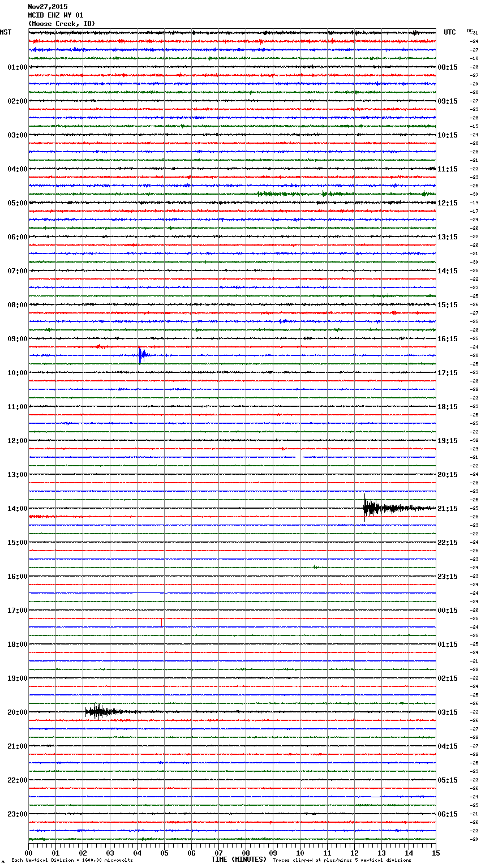The height and width of the screenshot is (868, 481).
Task: Click the 12:00 MST time label
Action: (18, 441)
